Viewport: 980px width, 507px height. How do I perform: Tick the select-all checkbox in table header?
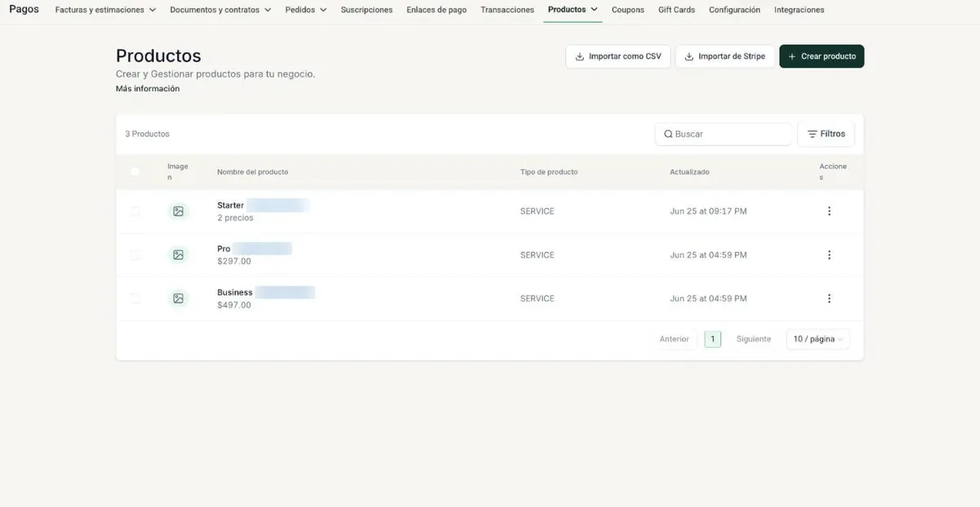click(x=135, y=171)
